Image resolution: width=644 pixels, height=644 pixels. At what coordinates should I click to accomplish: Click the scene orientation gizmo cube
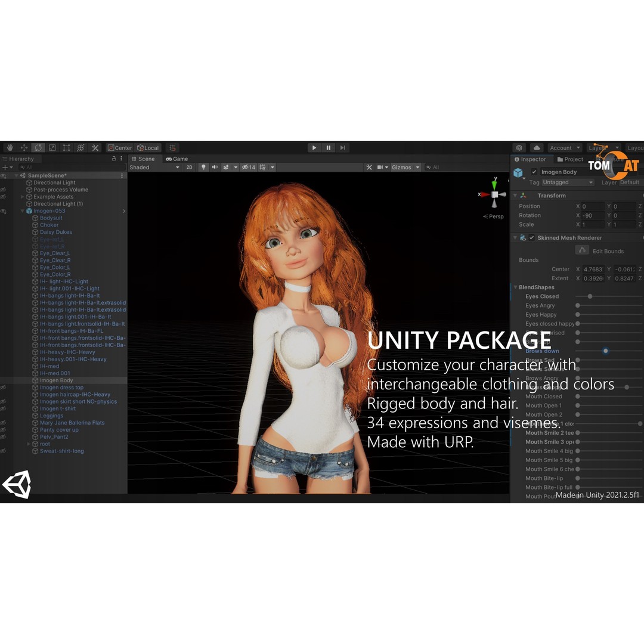click(x=494, y=194)
